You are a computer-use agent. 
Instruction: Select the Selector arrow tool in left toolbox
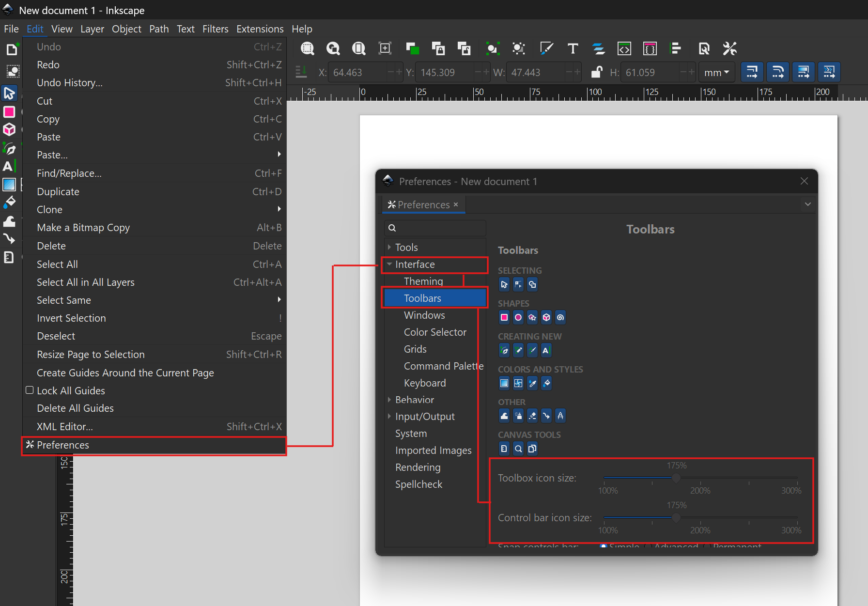[9, 93]
